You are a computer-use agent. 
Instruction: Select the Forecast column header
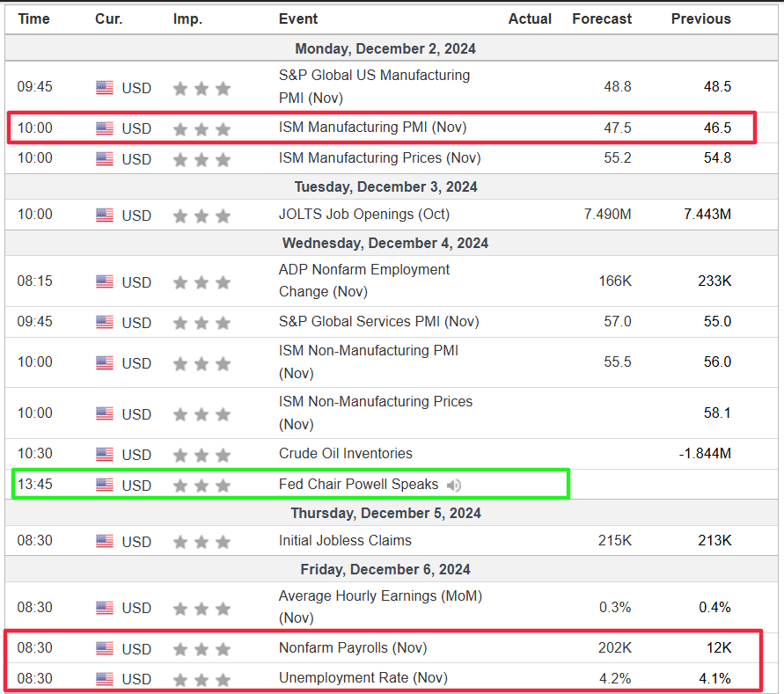(602, 19)
